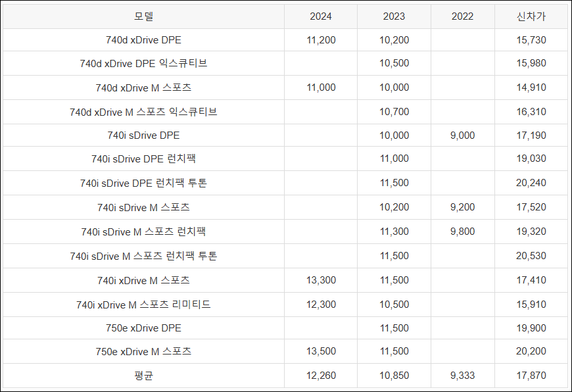This screenshot has width=572, height=392.
Task: Click 2024 price 13,500
Action: (x=321, y=351)
